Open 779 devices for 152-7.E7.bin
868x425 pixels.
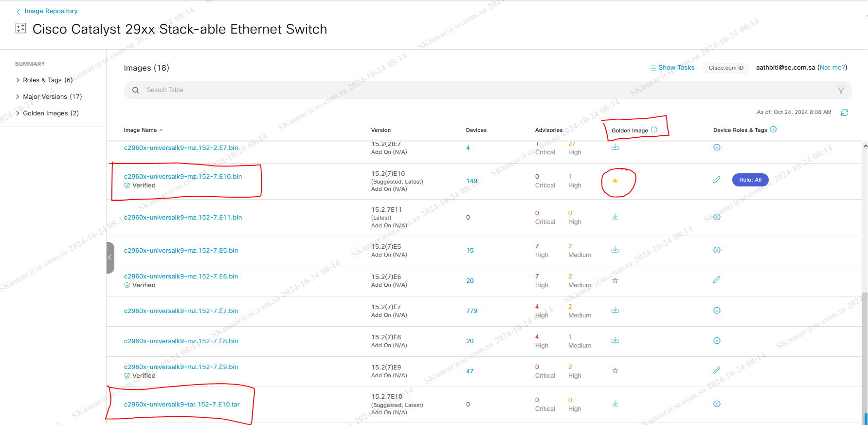472,311
